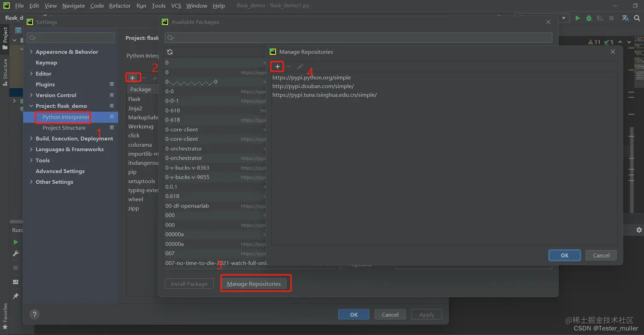
Task: Open Search Everywhere magnifier icon
Action: pyautogui.click(x=637, y=18)
